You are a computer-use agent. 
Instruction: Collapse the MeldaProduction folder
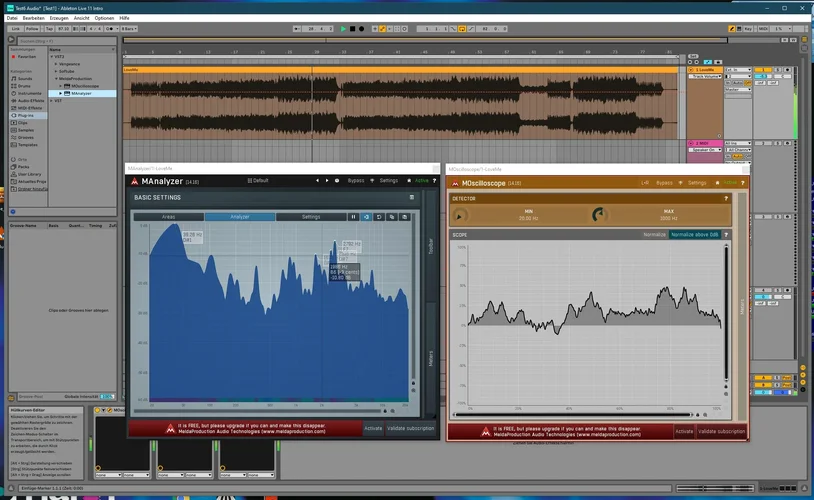click(x=56, y=78)
